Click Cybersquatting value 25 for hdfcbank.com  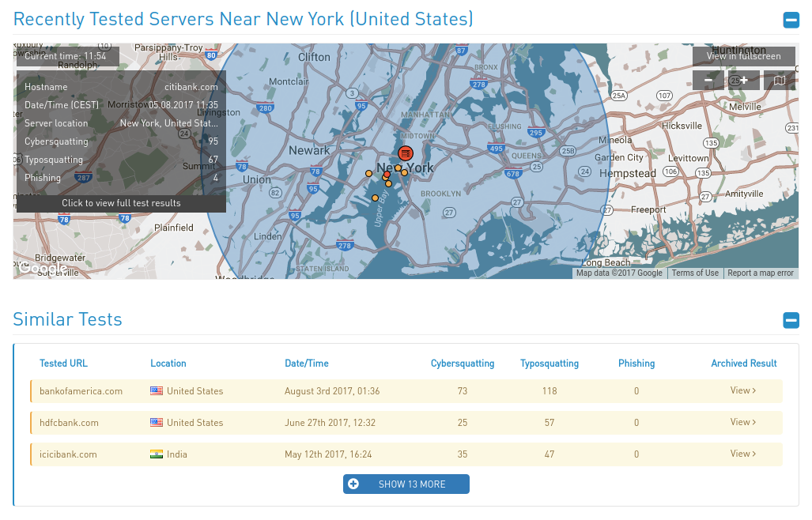tap(463, 423)
